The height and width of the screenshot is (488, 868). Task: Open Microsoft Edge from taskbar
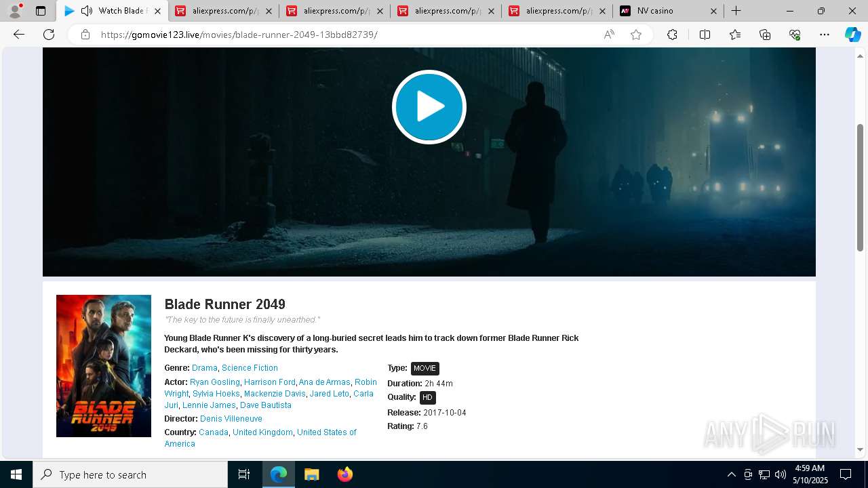[279, 474]
